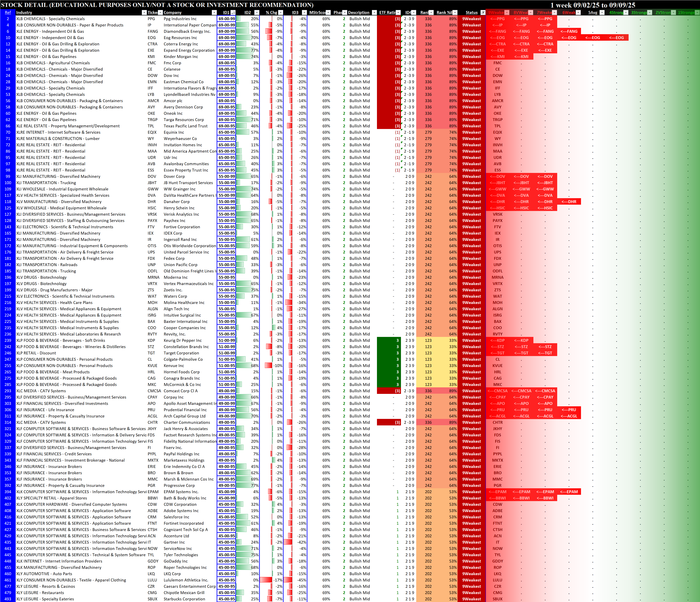Screen dimensions: 700x602
Task: Click the <---EOG cell under 6Weak
Action: pyautogui.click(x=569, y=38)
